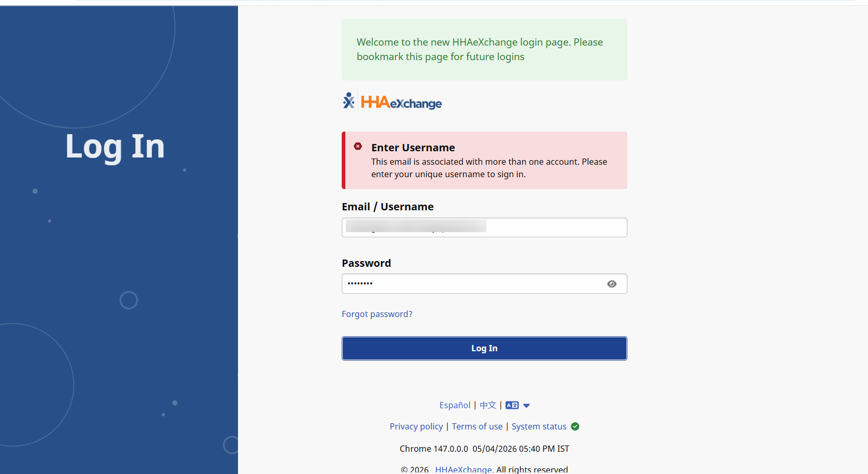Open the HHAeXchange copyright link
868x474 pixels.
464,469
